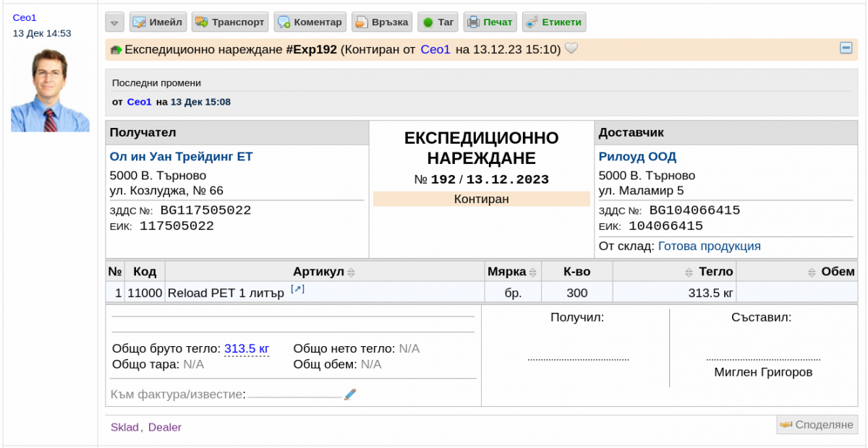Open the external link icon after Reload PET
This screenshot has width=868, height=448.
pos(297,289)
